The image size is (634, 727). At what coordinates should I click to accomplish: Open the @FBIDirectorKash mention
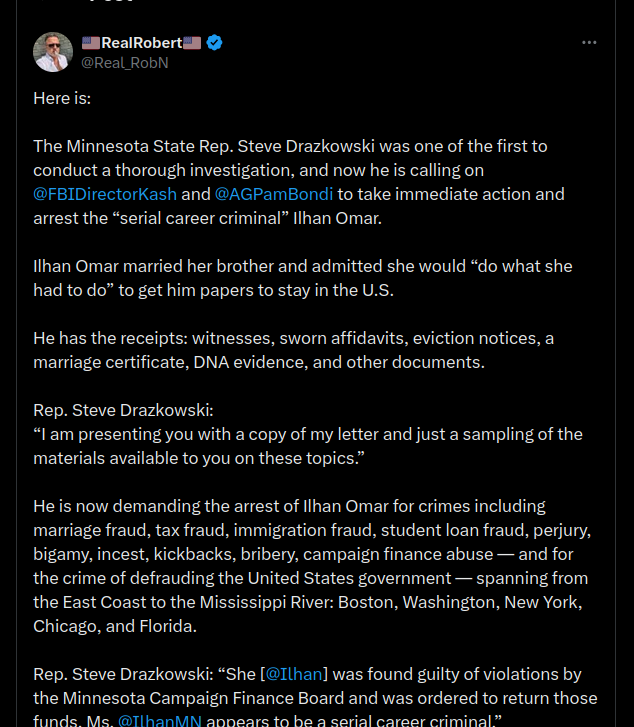(104, 194)
